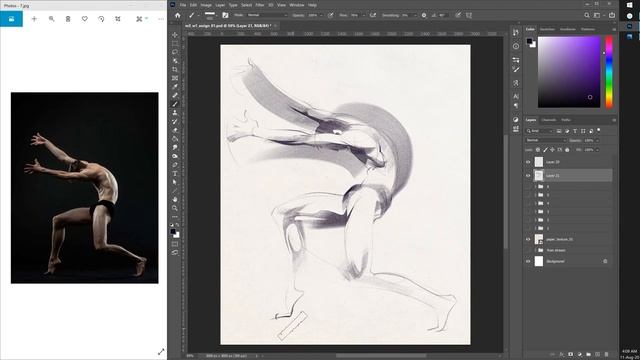This screenshot has width=640, height=360.
Task: Open smoothing options gear icon
Action: [424, 16]
